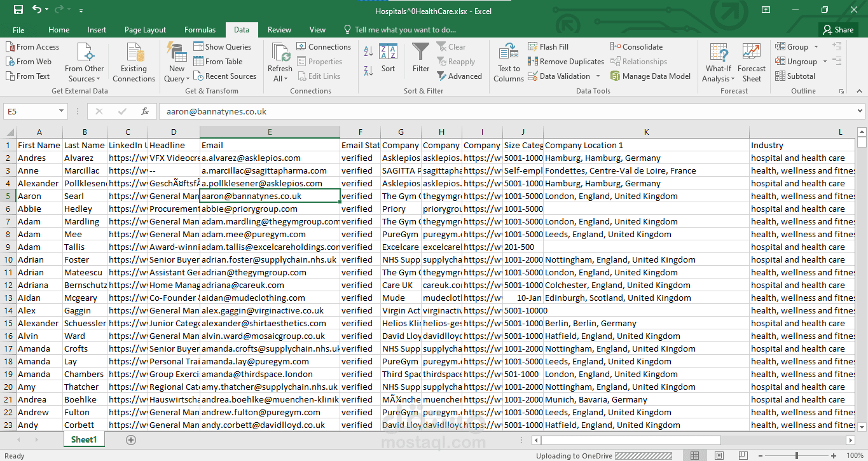868x461 pixels.
Task: Import data using From Web
Action: [29, 62]
